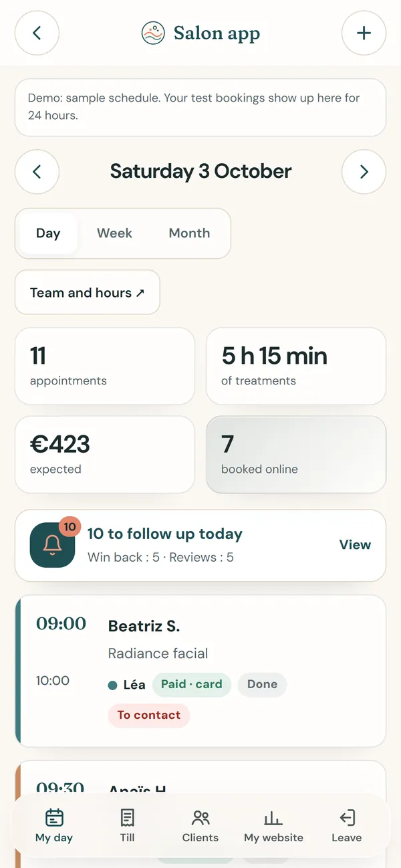Tap the plus icon to add booking
Screen dimensions: 401x868
[364, 33]
